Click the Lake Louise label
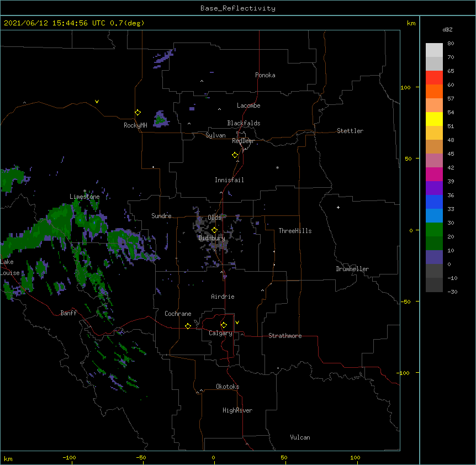Viewport: 476px width, 465px height. click(9, 267)
